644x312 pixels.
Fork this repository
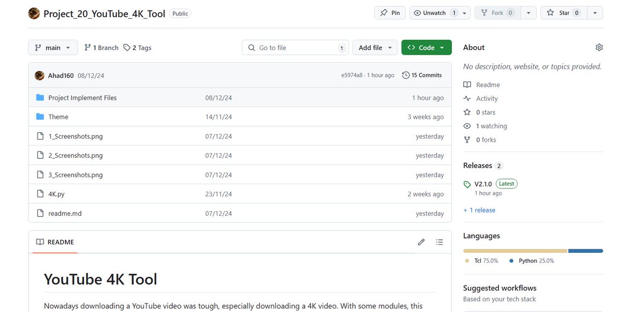coord(497,13)
